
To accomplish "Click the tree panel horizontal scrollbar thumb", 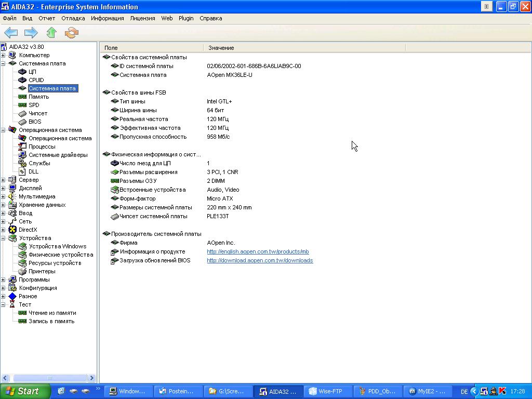I will (49, 378).
